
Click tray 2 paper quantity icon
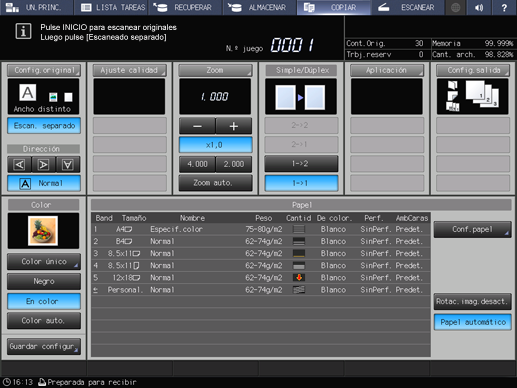(x=299, y=241)
